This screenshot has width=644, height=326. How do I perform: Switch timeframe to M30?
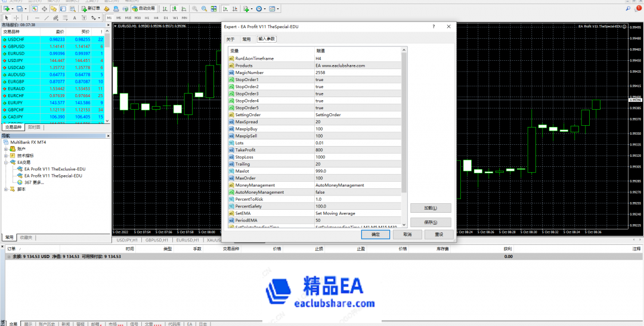(138, 18)
